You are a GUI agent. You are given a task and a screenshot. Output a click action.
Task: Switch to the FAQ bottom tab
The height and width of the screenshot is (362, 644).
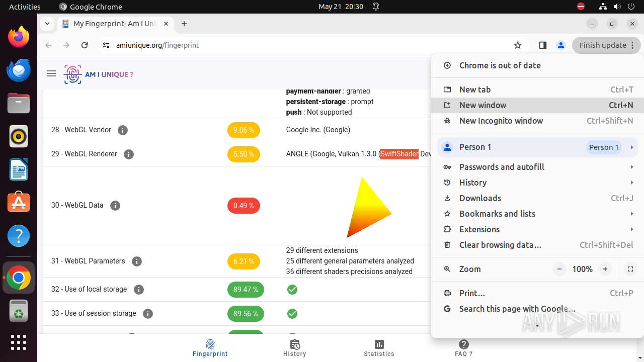tap(463, 348)
